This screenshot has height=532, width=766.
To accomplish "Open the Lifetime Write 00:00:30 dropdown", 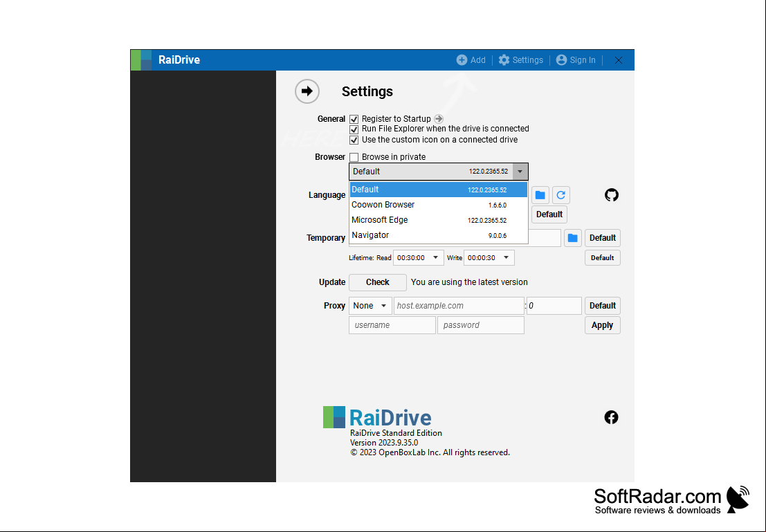I will pos(489,257).
